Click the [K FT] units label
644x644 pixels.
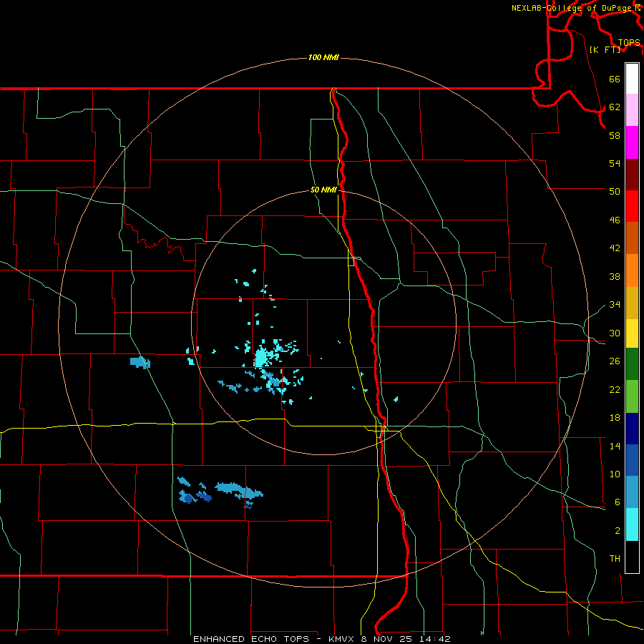[605, 49]
